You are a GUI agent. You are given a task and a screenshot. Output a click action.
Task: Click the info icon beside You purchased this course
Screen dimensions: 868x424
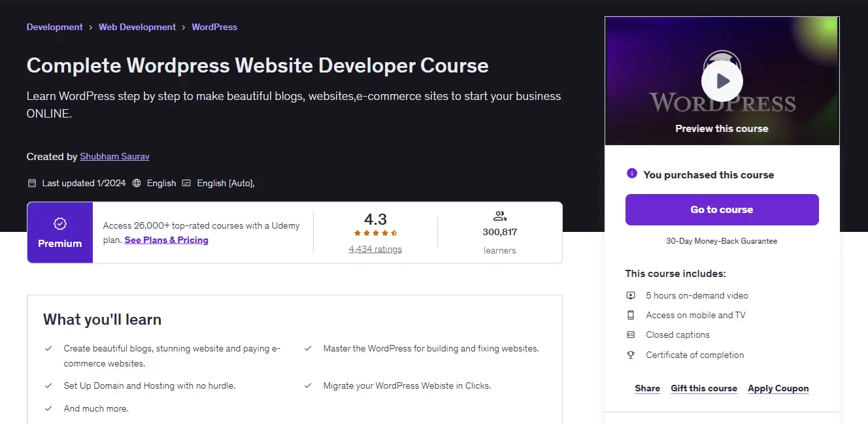click(x=631, y=174)
